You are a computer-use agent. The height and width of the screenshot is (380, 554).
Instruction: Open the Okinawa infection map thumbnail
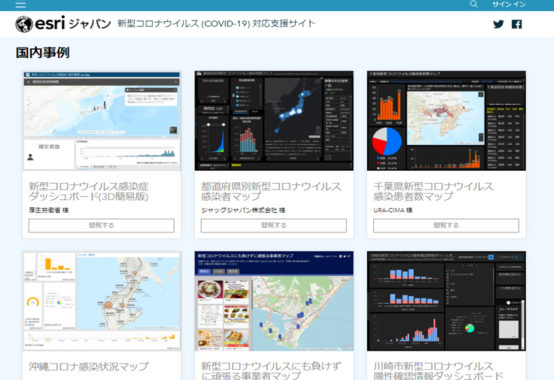[102, 301]
